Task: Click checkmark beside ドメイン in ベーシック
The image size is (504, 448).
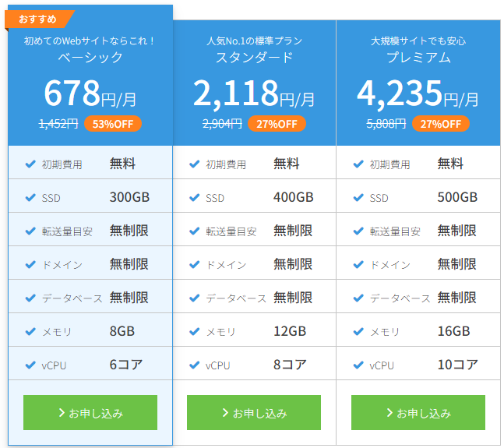Action: (x=30, y=265)
